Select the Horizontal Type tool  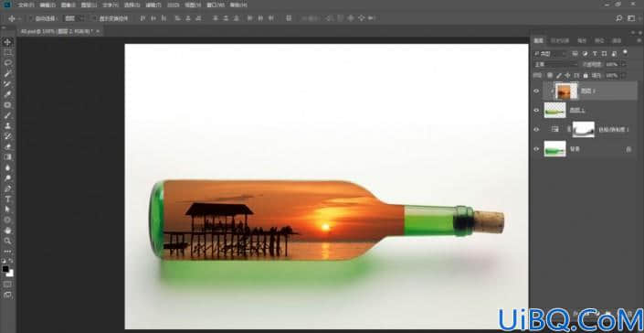click(7, 199)
